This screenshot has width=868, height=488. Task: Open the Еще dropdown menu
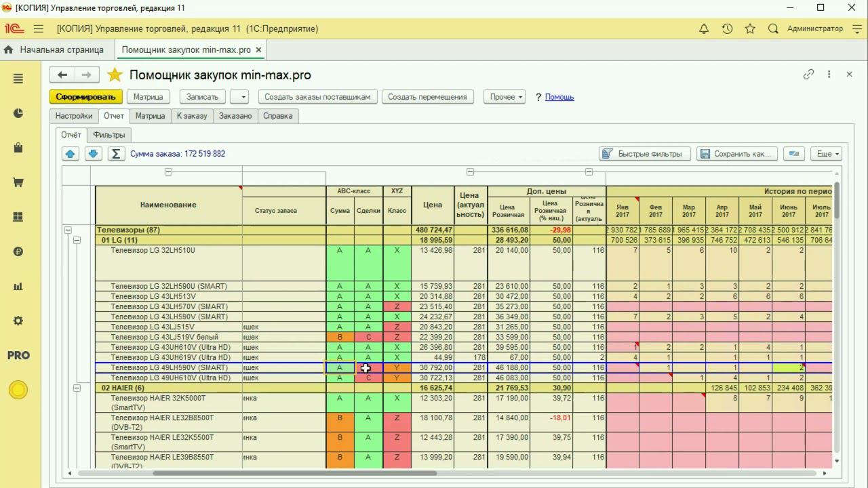point(826,154)
